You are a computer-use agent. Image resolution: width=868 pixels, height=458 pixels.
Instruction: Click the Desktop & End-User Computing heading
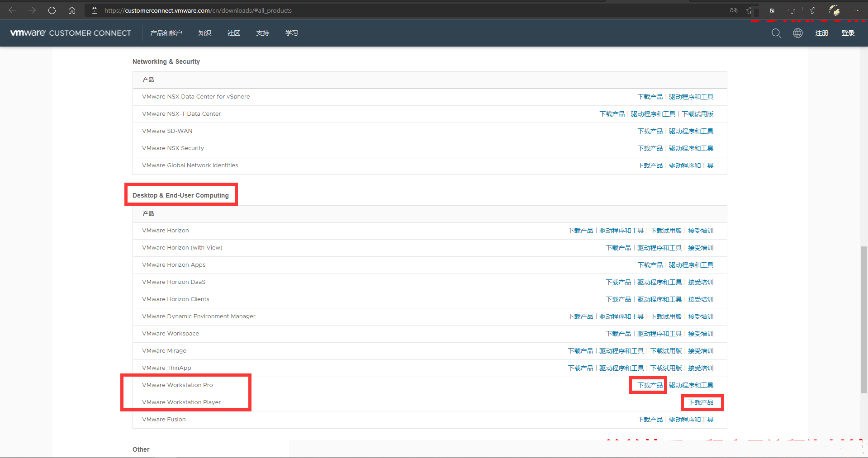pyautogui.click(x=180, y=195)
